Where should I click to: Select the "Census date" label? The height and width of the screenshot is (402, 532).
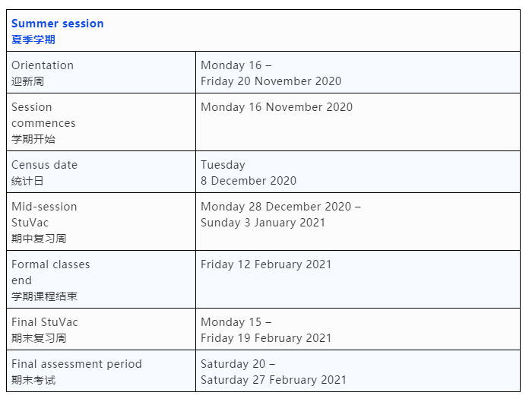point(44,165)
